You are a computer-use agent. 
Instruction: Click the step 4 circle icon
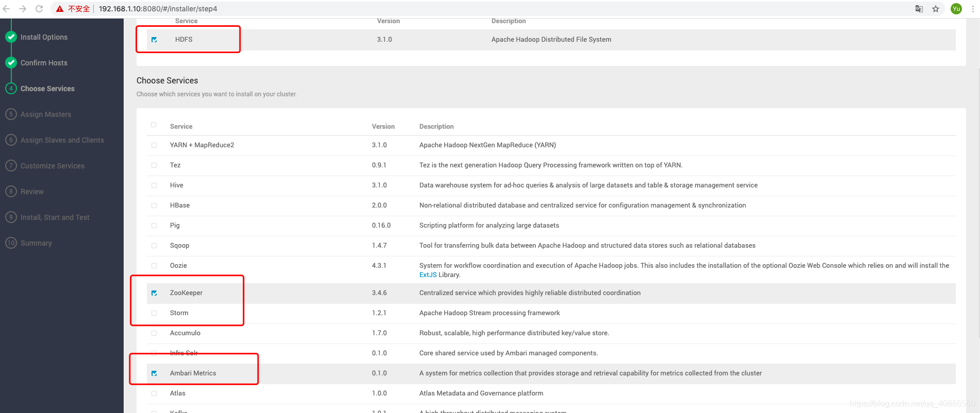11,89
